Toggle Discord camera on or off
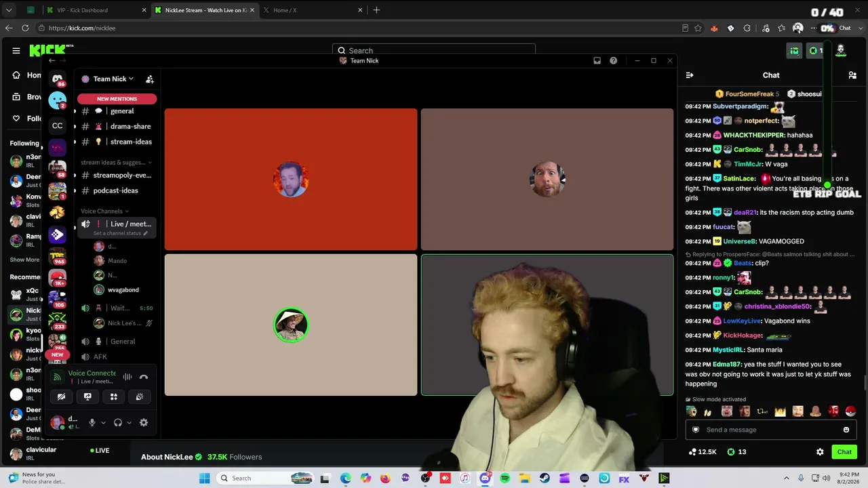Image resolution: width=868 pixels, height=488 pixels. (x=61, y=396)
